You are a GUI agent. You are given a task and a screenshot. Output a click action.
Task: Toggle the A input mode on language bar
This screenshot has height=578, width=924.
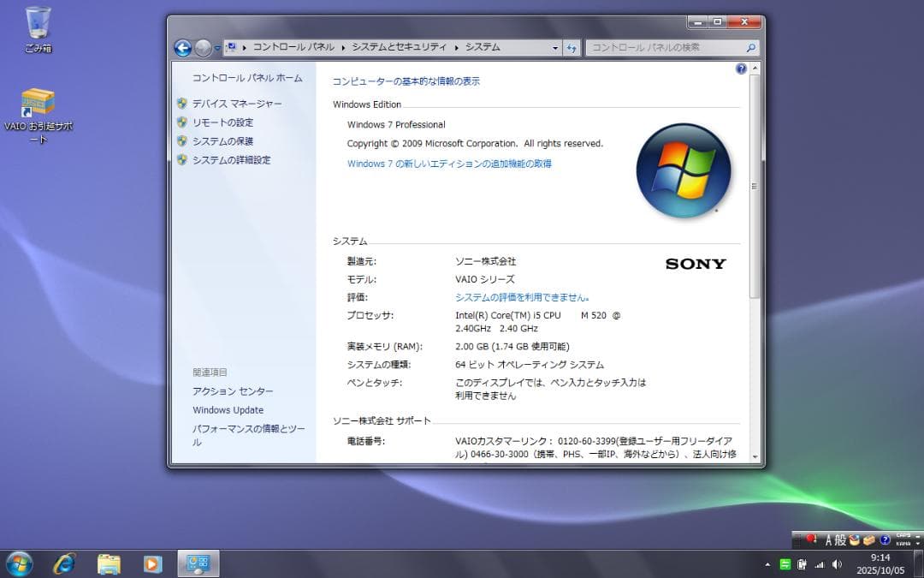(x=827, y=539)
